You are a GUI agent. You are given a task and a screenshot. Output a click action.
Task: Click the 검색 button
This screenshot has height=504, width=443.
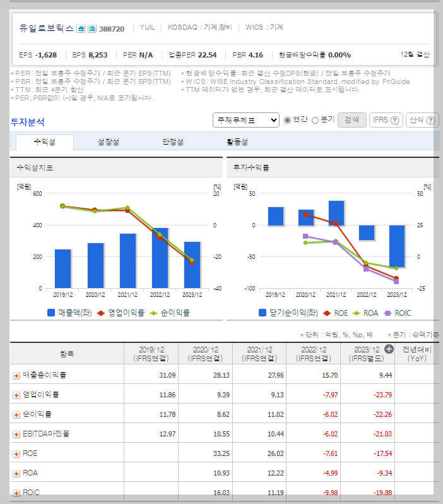tap(352, 120)
